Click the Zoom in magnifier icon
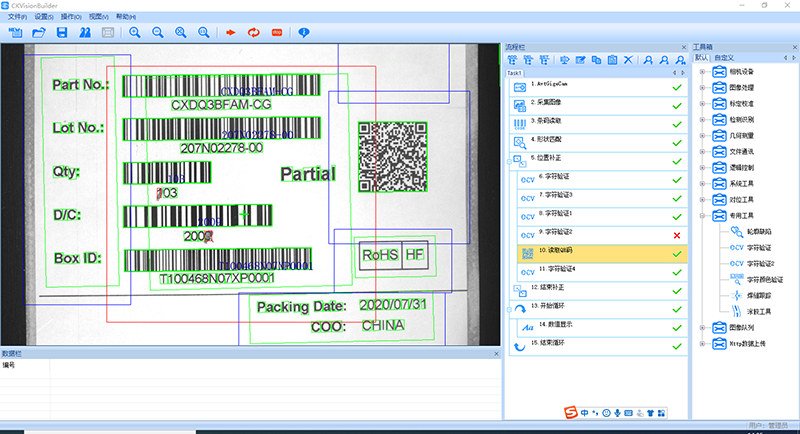 coord(134,33)
